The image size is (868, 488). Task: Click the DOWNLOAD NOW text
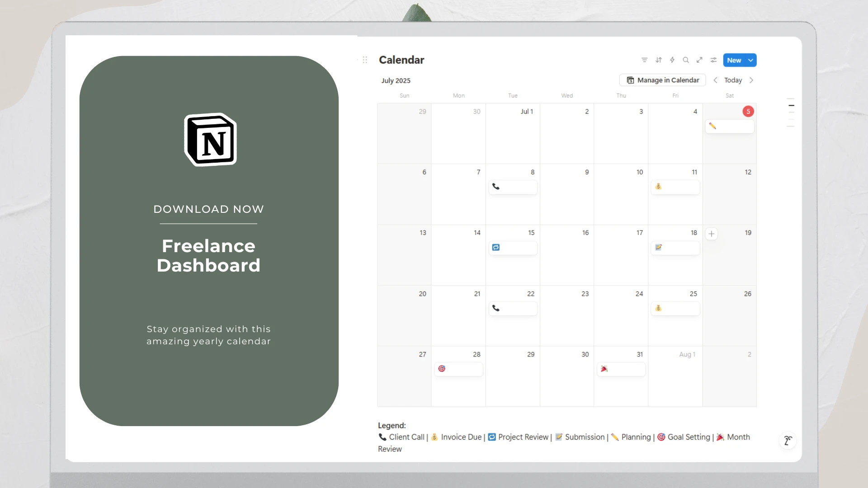click(208, 209)
